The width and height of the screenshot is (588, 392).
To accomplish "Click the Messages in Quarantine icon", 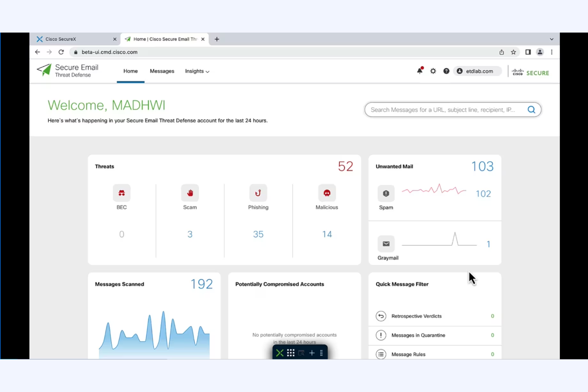I will tap(381, 335).
